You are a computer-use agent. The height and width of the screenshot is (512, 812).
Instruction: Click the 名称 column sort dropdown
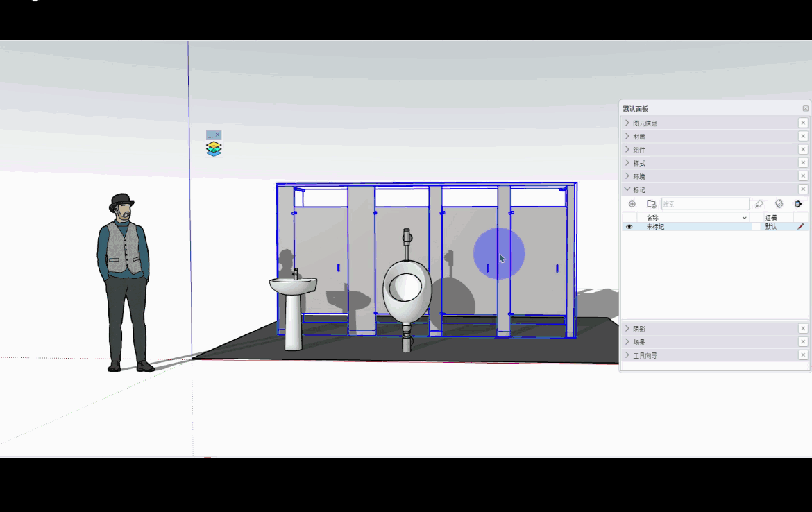tap(744, 218)
